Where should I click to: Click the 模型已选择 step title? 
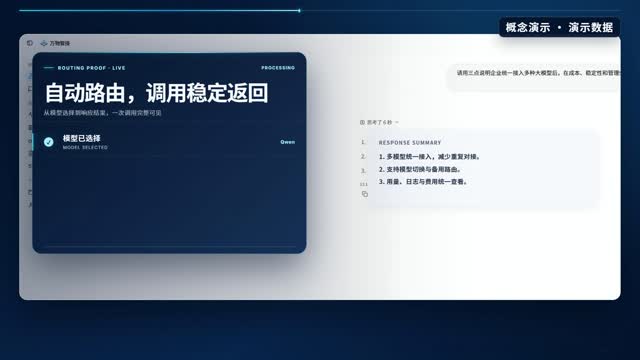pyautogui.click(x=82, y=138)
